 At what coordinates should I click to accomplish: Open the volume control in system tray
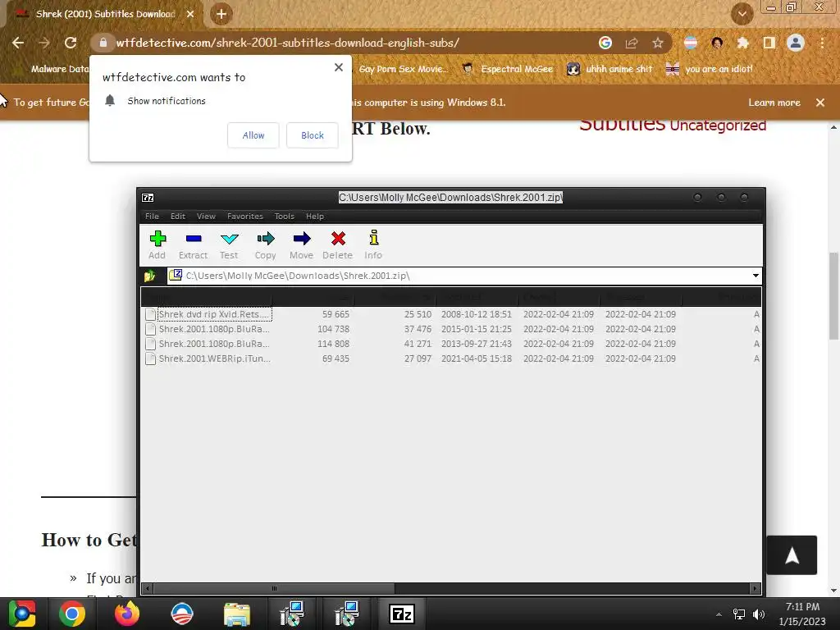click(x=759, y=614)
